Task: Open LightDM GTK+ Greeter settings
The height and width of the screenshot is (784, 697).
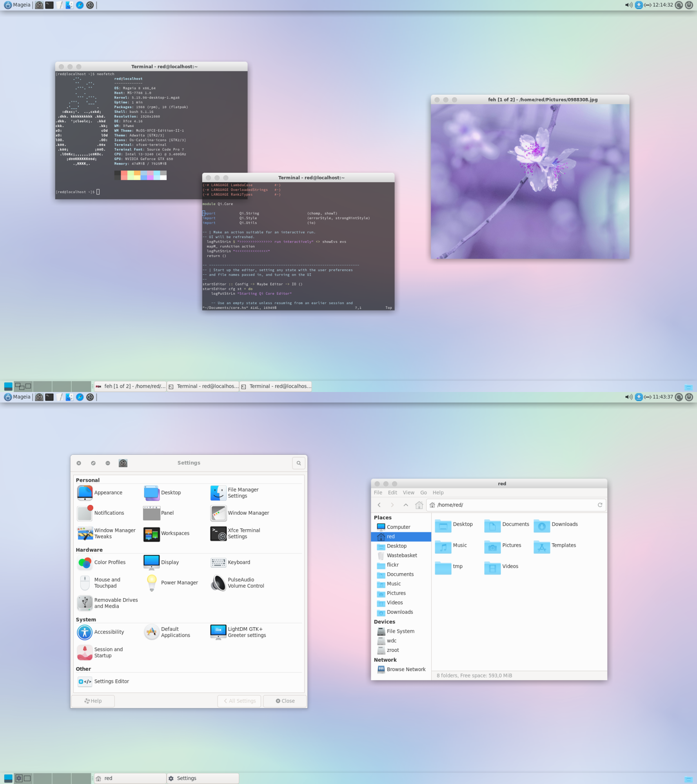Action: click(238, 632)
